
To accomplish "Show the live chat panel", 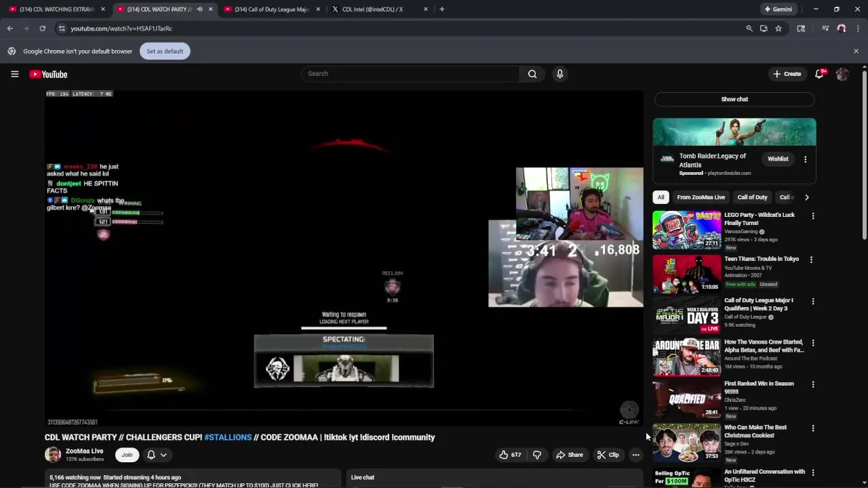I will click(734, 99).
